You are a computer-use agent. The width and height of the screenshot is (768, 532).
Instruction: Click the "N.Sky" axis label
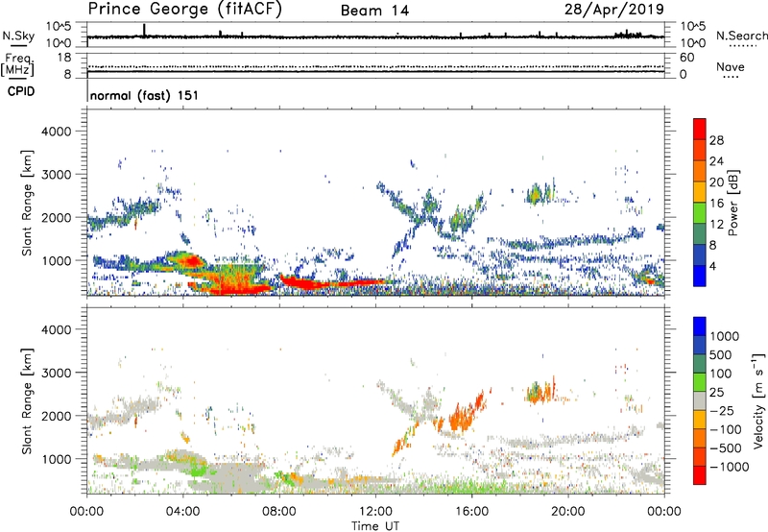click(x=18, y=36)
